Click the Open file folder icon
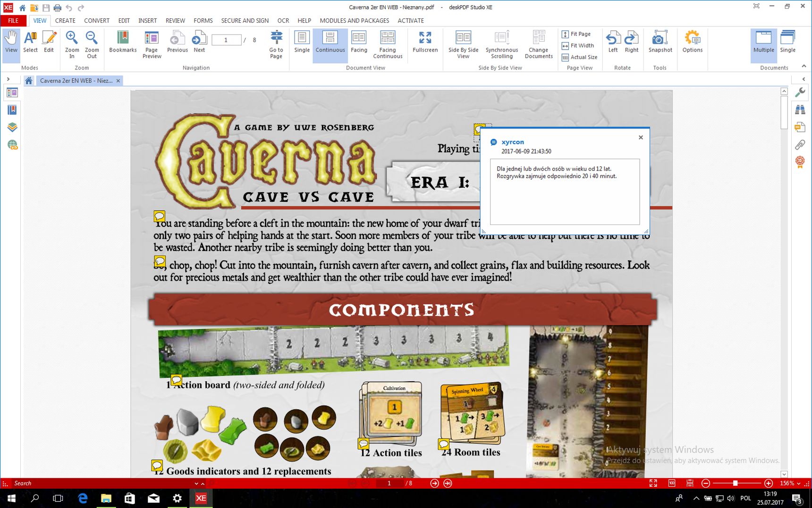 tap(34, 8)
